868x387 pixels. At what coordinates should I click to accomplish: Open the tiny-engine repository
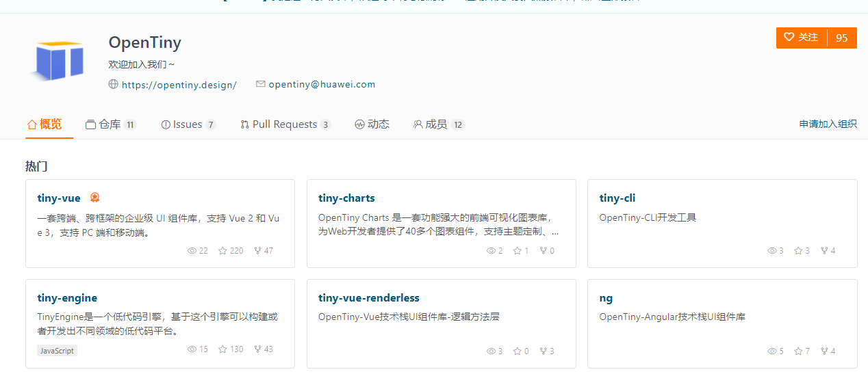tap(67, 298)
